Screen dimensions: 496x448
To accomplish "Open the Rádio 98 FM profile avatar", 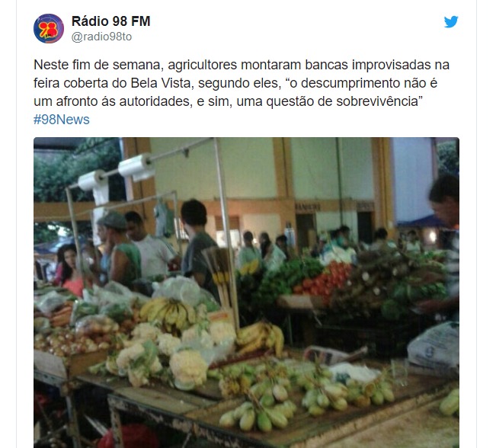I will (x=49, y=28).
